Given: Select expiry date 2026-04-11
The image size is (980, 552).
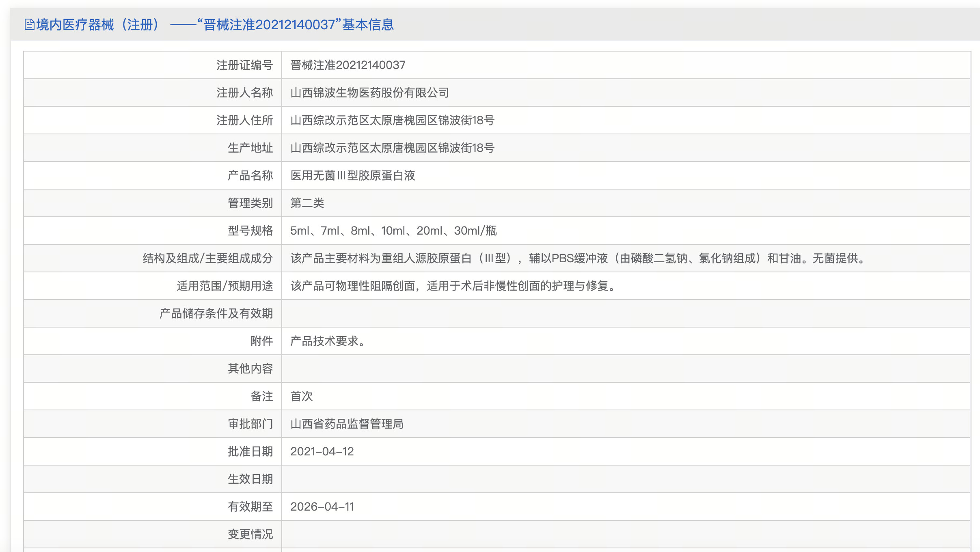Looking at the screenshot, I should coord(322,507).
